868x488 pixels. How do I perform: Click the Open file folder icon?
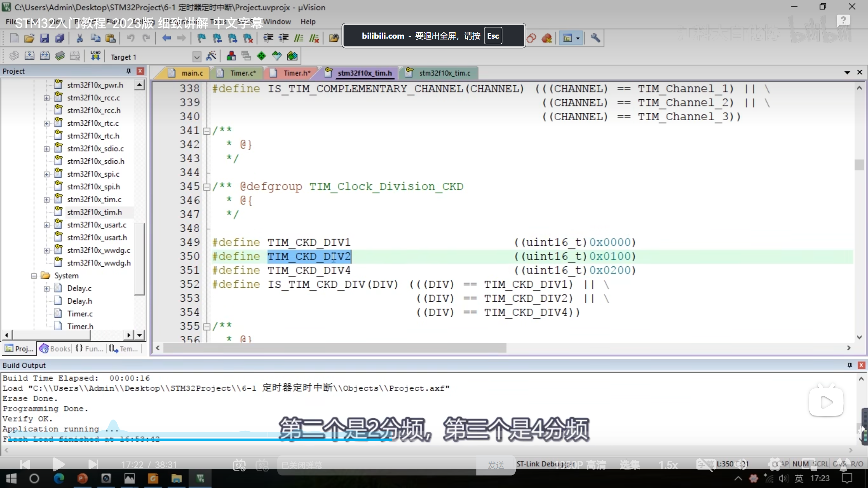[29, 38]
